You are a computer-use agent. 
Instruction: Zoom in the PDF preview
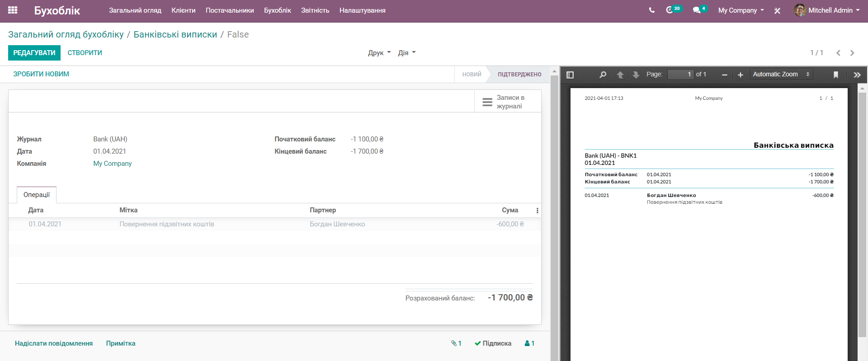[740, 75]
